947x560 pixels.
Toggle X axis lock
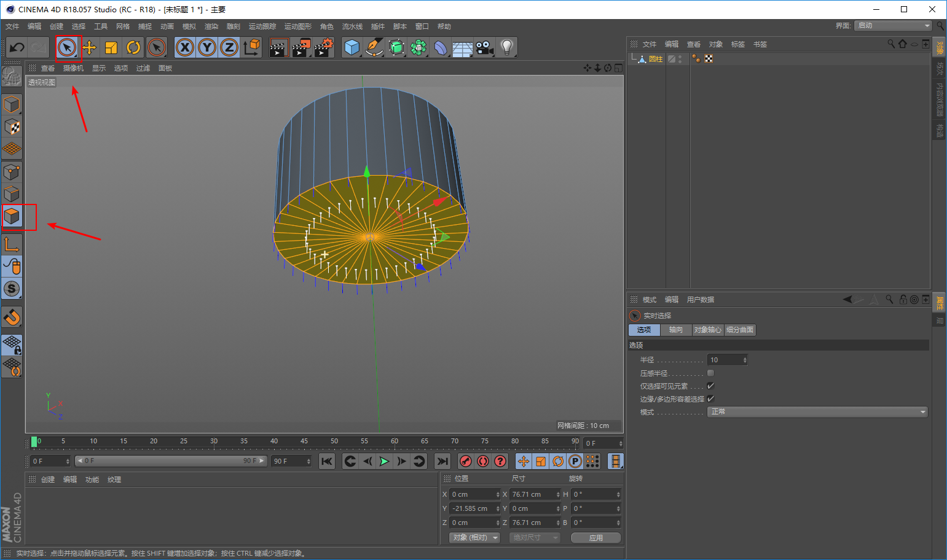(x=185, y=47)
